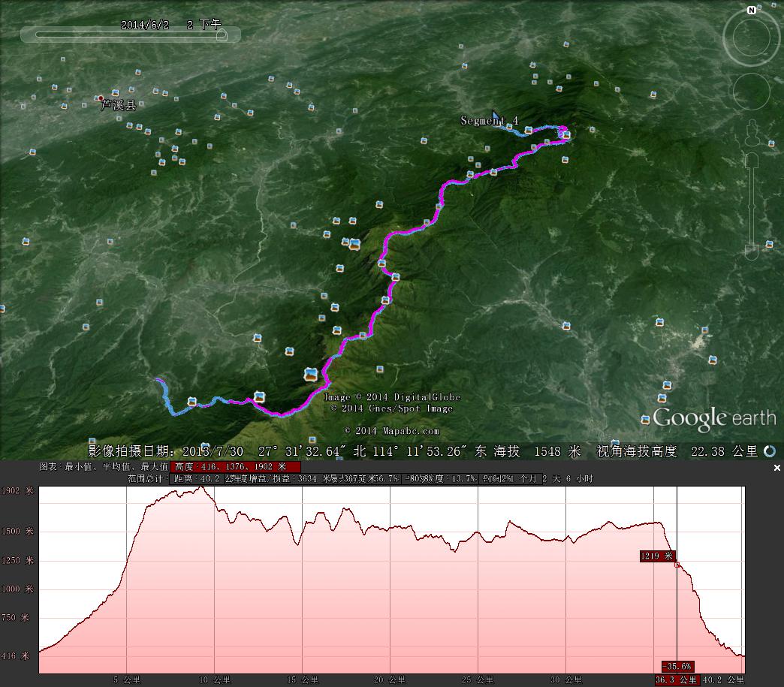Click the Google earth logo
The width and height of the screenshot is (784, 687).
tap(713, 418)
